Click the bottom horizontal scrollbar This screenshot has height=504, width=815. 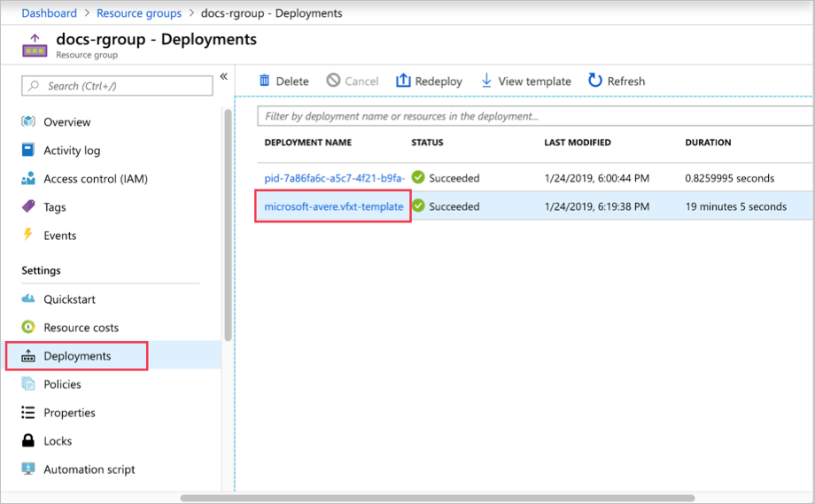point(437,498)
